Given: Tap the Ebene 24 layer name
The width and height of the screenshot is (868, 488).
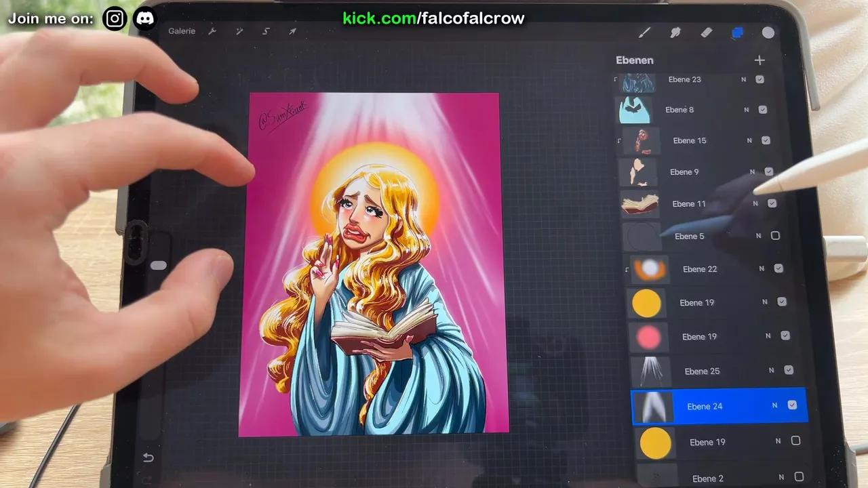Looking at the screenshot, I should [x=705, y=407].
